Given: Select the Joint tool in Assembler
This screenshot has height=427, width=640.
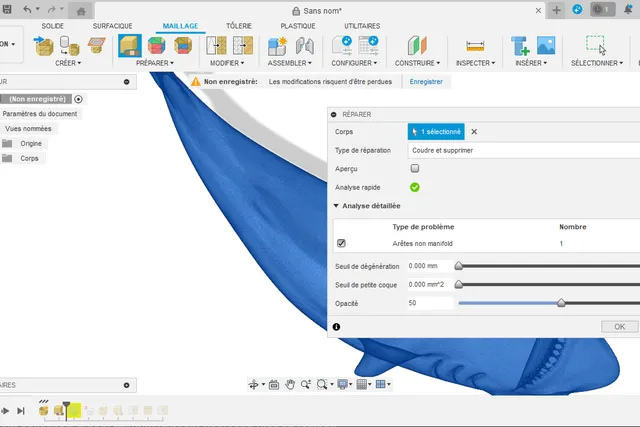Looking at the screenshot, I should (304, 46).
